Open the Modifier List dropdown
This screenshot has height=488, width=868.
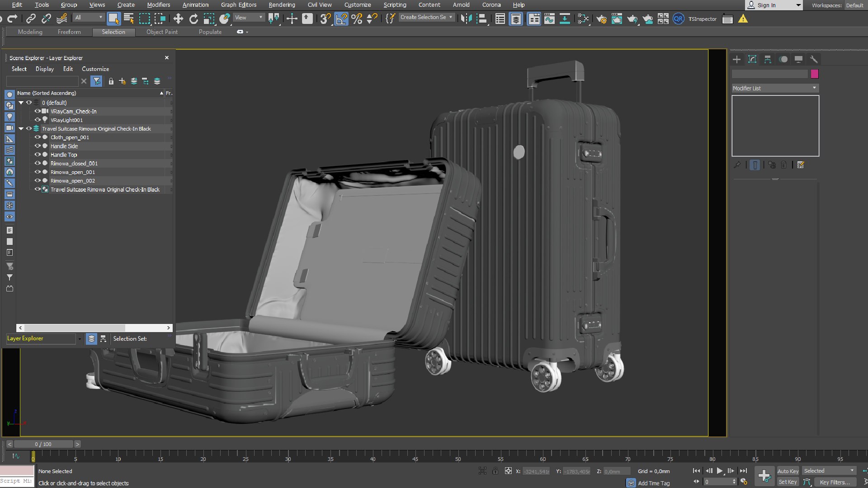[x=775, y=88]
